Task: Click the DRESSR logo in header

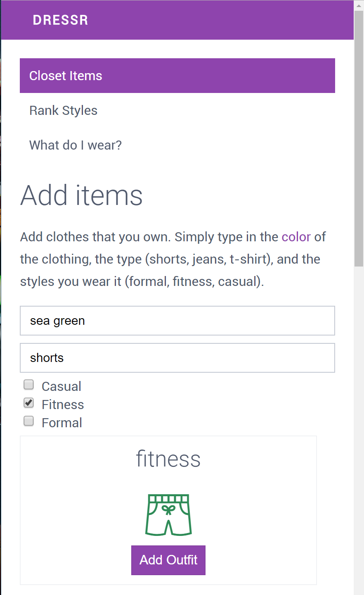Action: [61, 20]
